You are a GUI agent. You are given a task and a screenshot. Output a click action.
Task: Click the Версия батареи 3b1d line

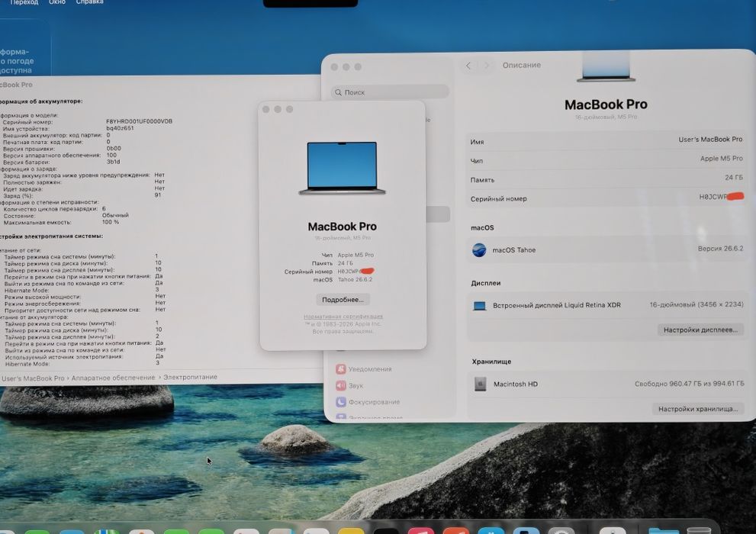click(61, 162)
